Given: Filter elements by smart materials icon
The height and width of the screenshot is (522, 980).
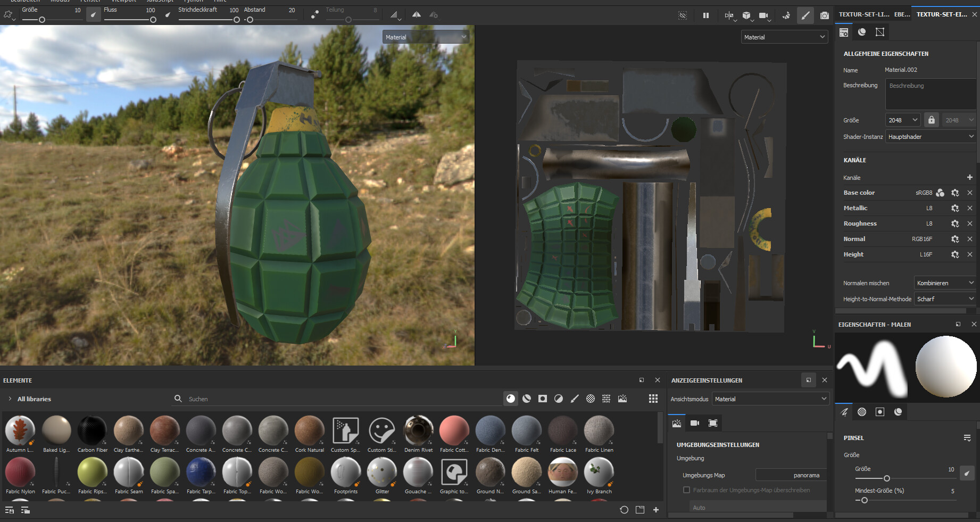Looking at the screenshot, I should click(x=527, y=399).
